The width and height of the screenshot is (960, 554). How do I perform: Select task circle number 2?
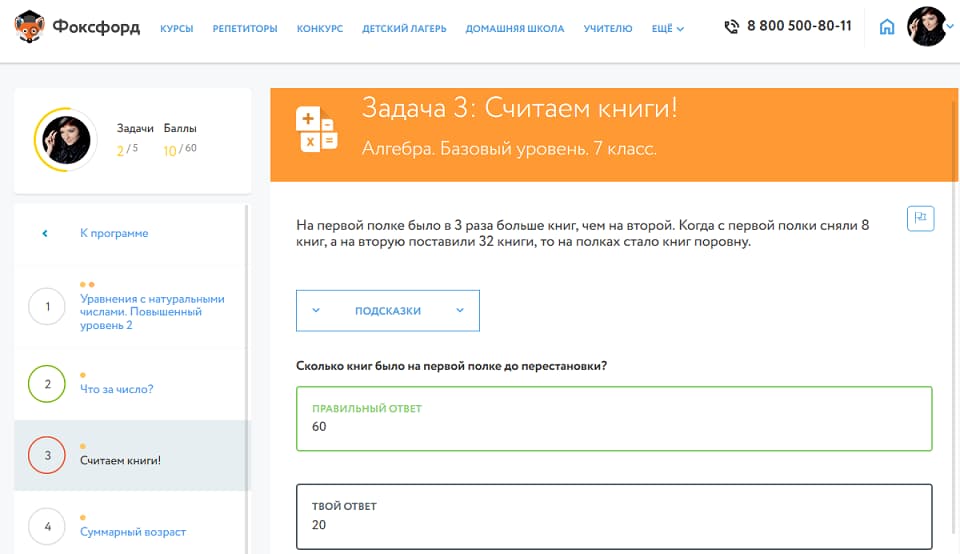click(x=47, y=384)
